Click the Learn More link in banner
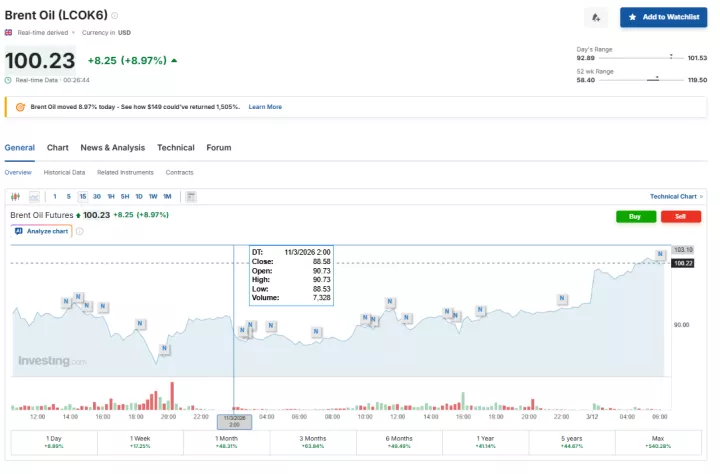The height and width of the screenshot is (474, 720). (265, 107)
